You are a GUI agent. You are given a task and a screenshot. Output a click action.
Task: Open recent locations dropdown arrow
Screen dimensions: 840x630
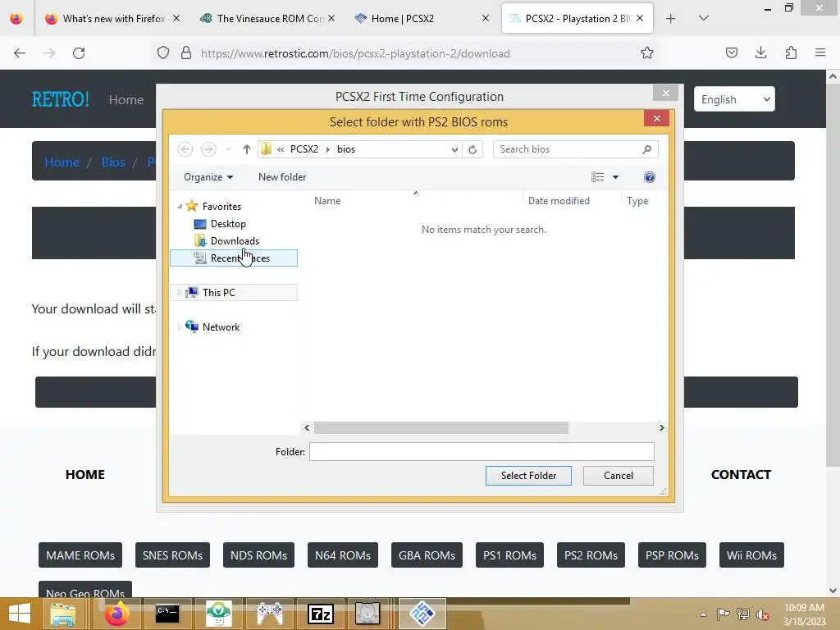228,149
